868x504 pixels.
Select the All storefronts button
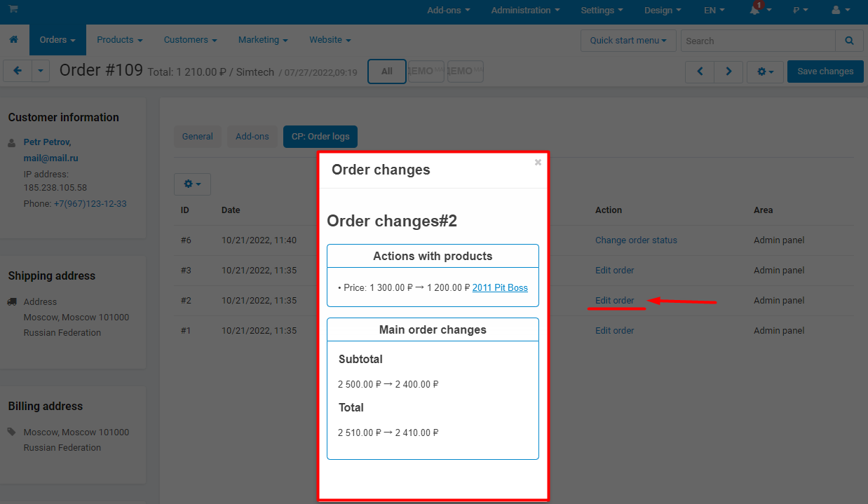click(387, 71)
